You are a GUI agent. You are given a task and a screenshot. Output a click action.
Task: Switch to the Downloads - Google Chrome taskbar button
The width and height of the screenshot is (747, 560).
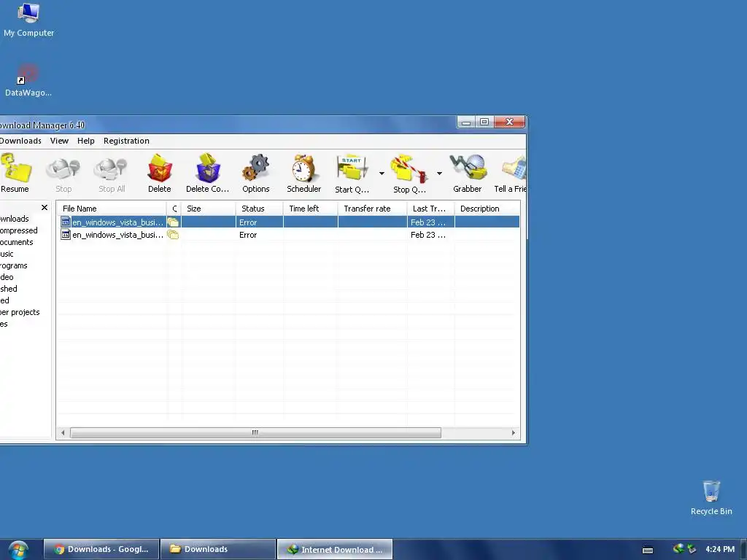pos(101,549)
